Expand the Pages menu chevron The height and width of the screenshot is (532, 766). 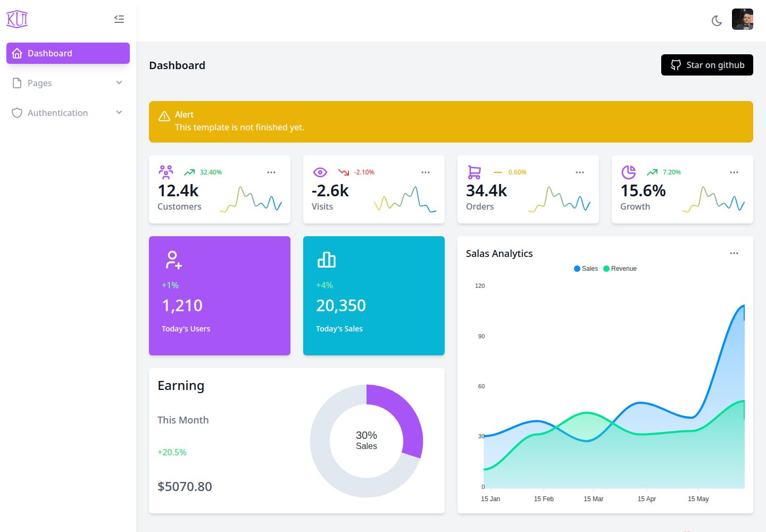[x=119, y=82]
